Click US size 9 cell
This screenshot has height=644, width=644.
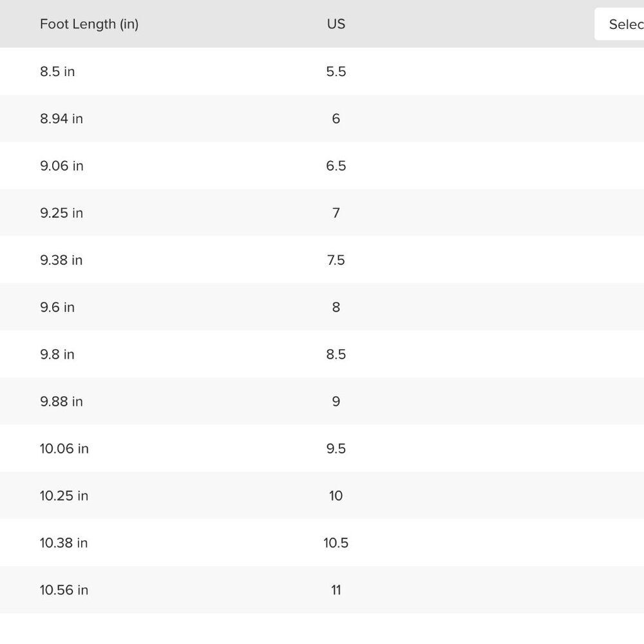(x=336, y=401)
